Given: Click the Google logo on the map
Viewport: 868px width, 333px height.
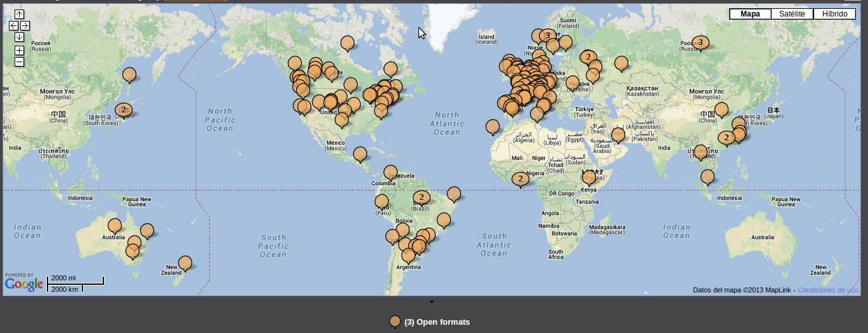Looking at the screenshot, I should tap(24, 284).
